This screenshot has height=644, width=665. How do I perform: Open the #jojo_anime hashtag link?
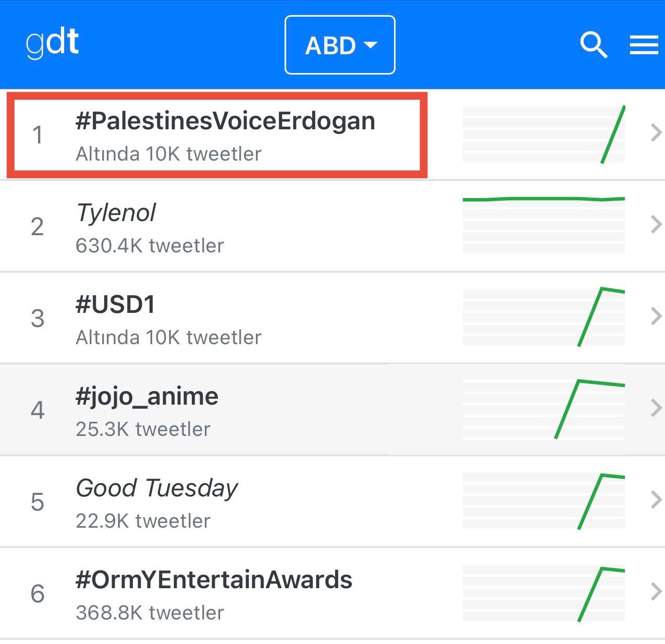(x=147, y=396)
